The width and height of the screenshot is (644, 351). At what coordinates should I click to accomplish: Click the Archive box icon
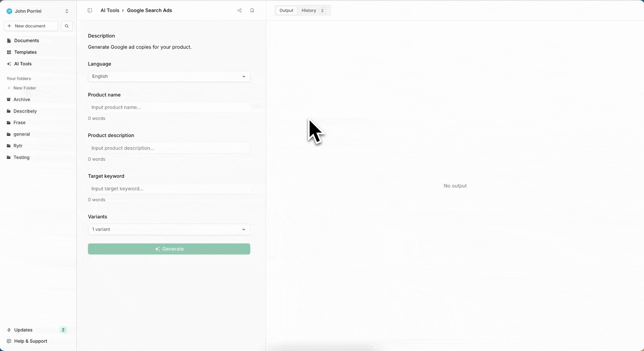coord(9,99)
